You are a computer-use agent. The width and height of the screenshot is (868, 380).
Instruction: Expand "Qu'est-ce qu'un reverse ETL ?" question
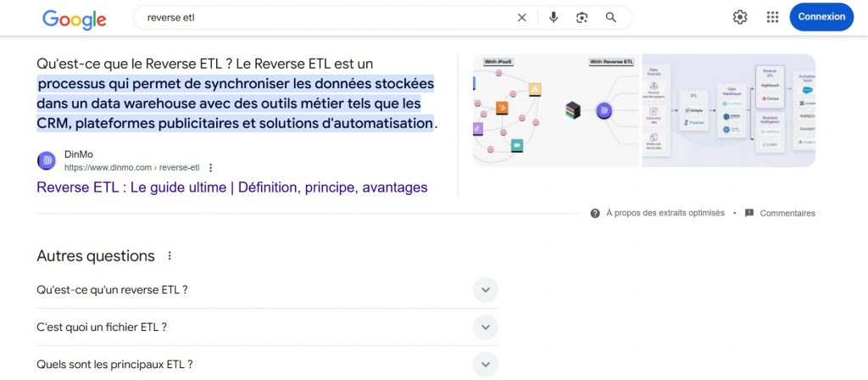[x=485, y=290]
